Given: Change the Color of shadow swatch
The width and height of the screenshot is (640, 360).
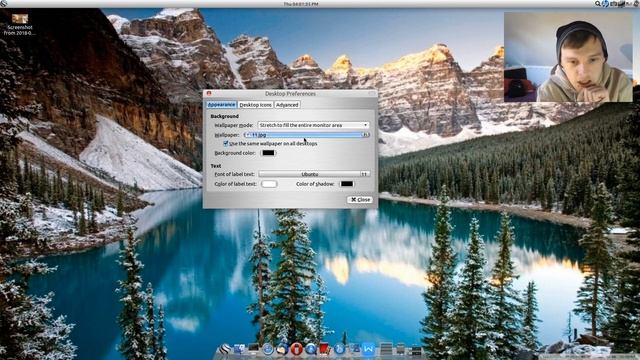Looking at the screenshot, I should 347,184.
